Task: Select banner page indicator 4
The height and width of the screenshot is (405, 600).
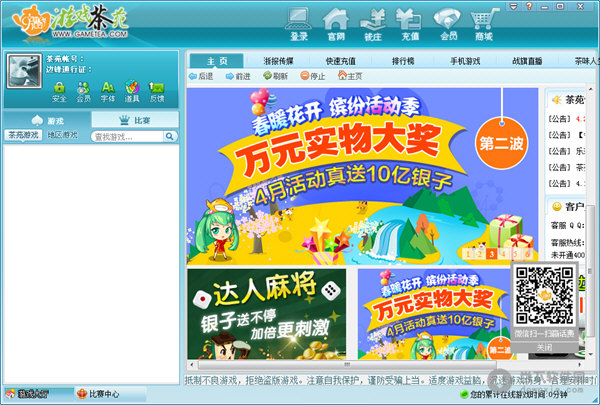Action: 503,254
